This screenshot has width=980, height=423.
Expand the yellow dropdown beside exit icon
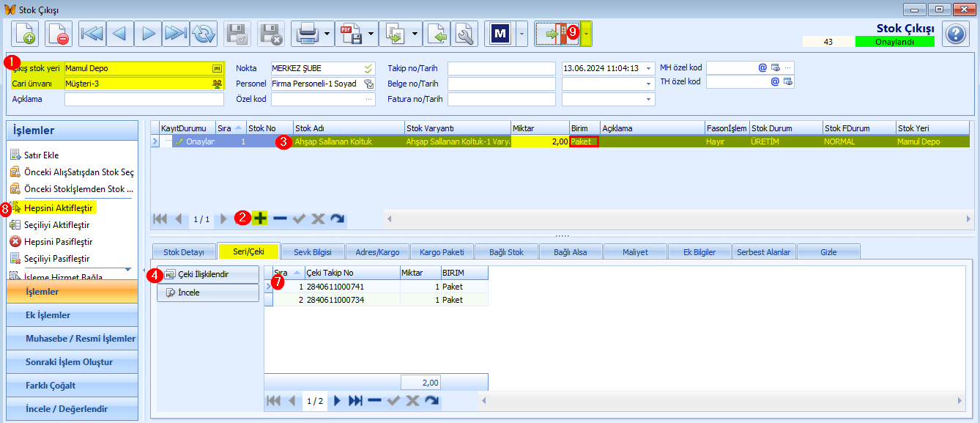(x=587, y=34)
